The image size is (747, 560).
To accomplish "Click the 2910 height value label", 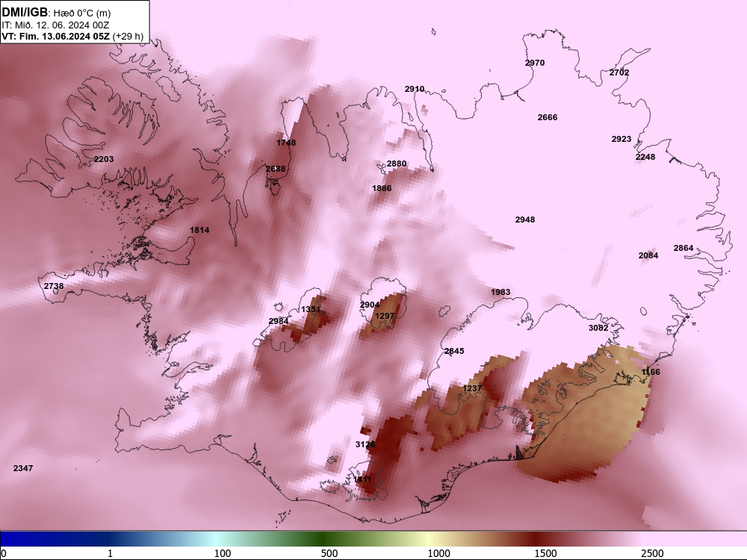I will tap(415, 89).
